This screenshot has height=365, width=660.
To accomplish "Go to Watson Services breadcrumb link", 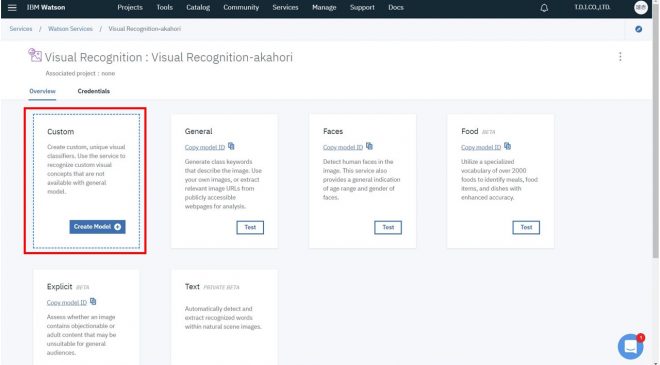I will click(70, 29).
